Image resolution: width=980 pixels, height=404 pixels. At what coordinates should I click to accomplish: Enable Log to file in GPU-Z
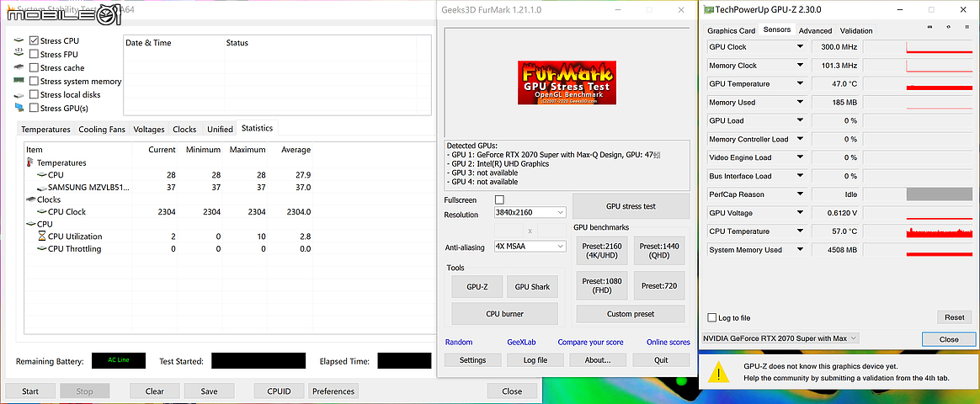pyautogui.click(x=712, y=317)
